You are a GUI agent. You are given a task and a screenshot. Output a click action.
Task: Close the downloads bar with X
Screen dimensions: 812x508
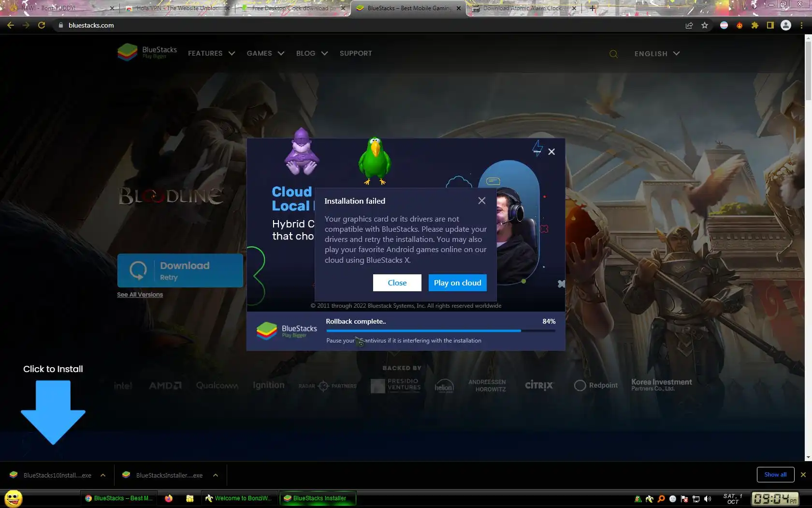(x=803, y=475)
